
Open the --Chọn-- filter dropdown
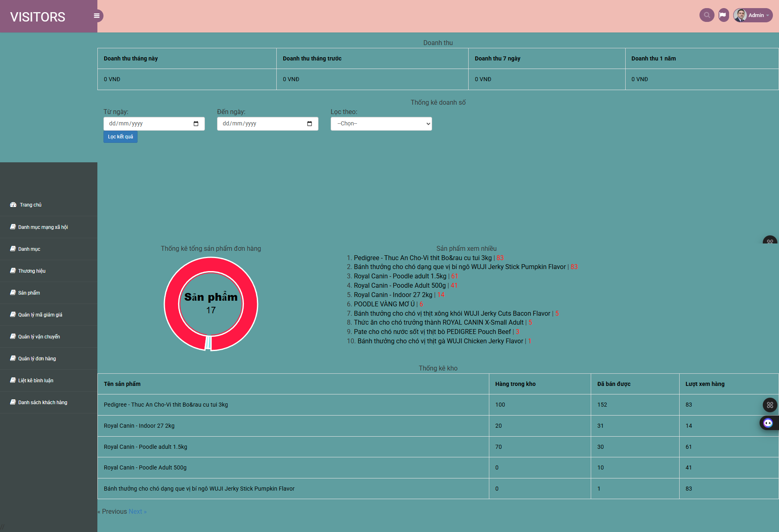(381, 123)
